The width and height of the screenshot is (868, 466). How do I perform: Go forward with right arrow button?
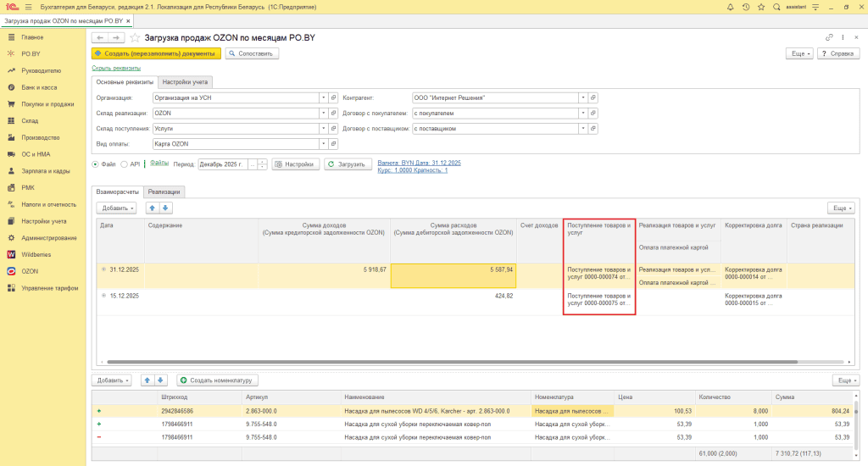tap(116, 37)
